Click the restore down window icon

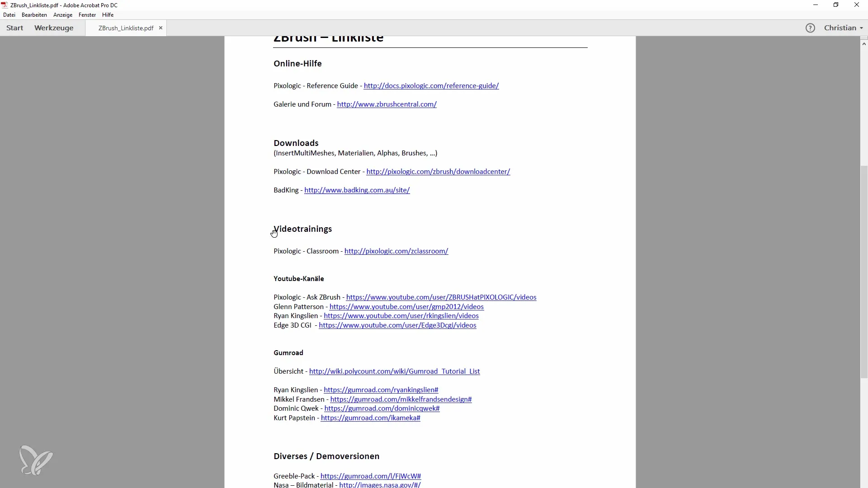pos(836,5)
